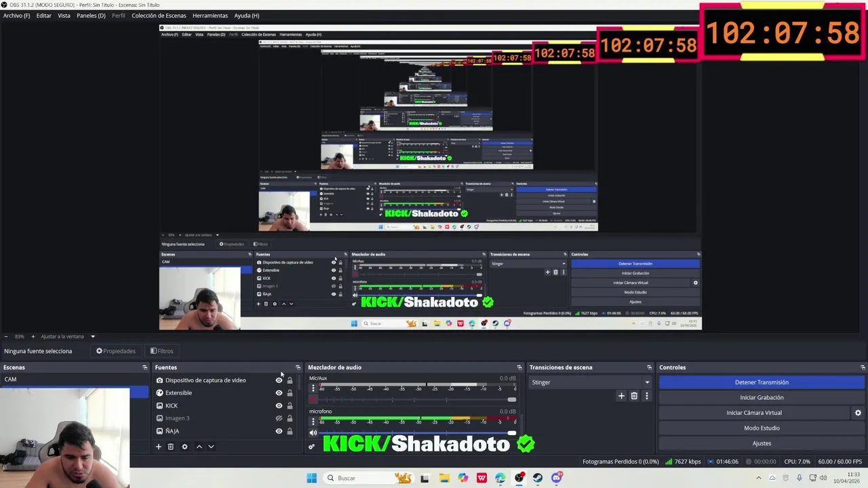Open the Ayuda menu
Viewport: 868px width, 488px height.
(247, 16)
